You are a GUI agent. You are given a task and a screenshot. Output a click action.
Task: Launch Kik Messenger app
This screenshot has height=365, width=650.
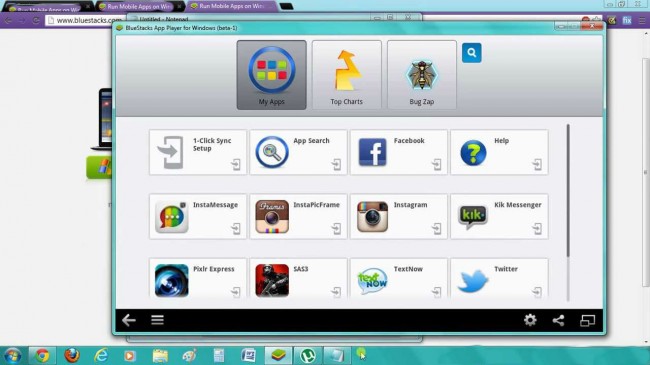tap(499, 217)
